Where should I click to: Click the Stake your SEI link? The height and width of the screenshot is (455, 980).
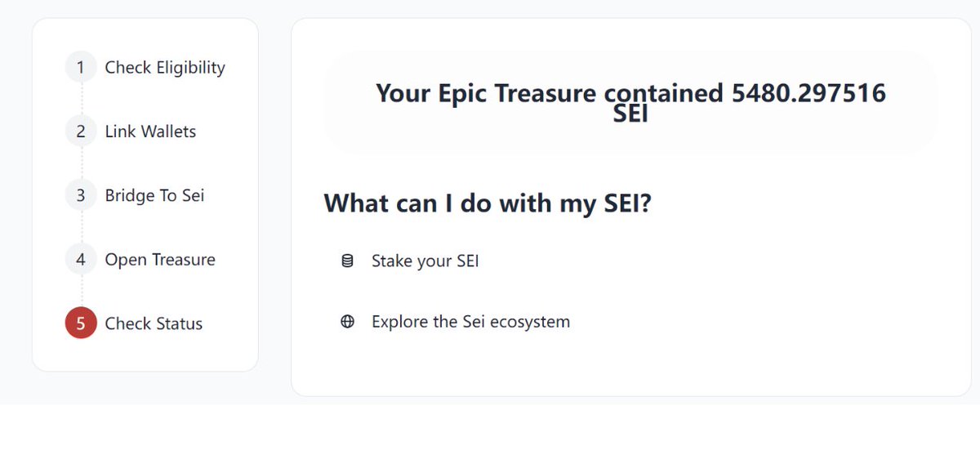425,261
